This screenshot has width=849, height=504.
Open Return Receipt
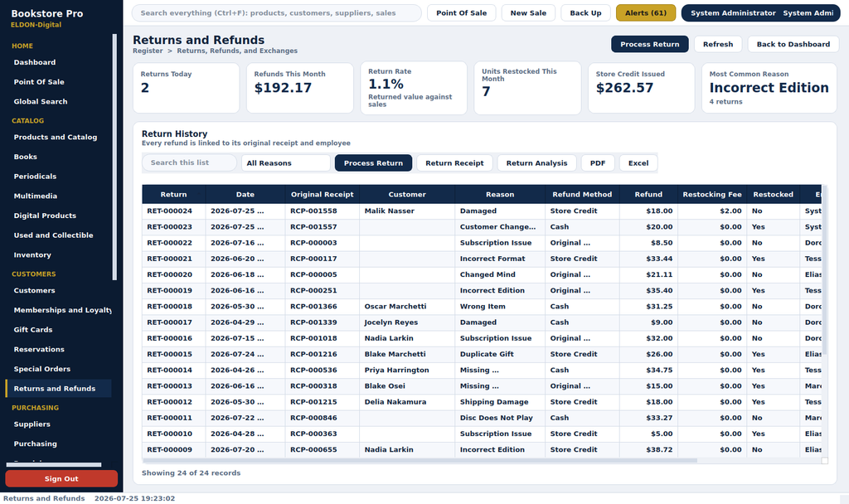coord(454,163)
